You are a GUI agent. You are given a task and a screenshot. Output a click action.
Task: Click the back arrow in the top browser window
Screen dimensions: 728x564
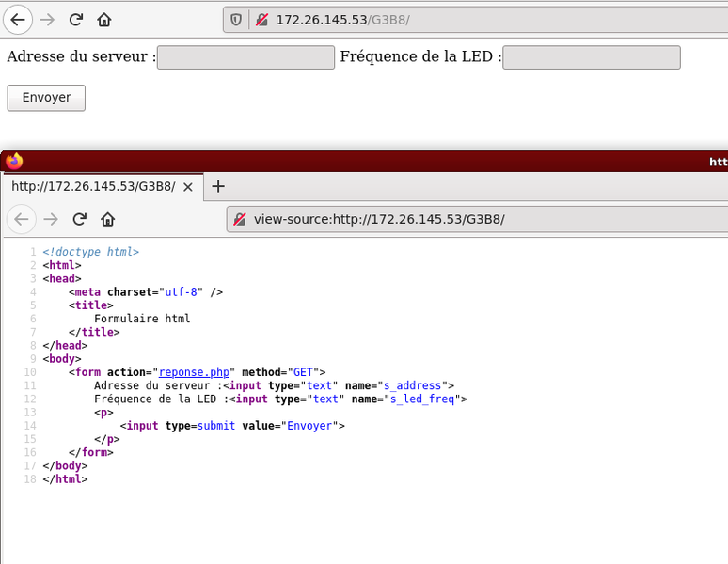click(x=16, y=19)
